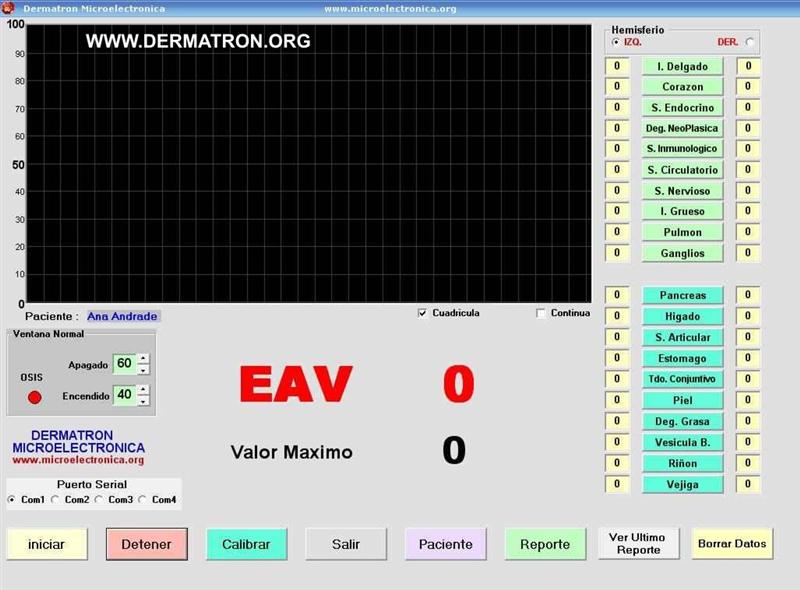This screenshot has height=590, width=800.
Task: Click the value box right of Ganglios
Action: tap(748, 253)
